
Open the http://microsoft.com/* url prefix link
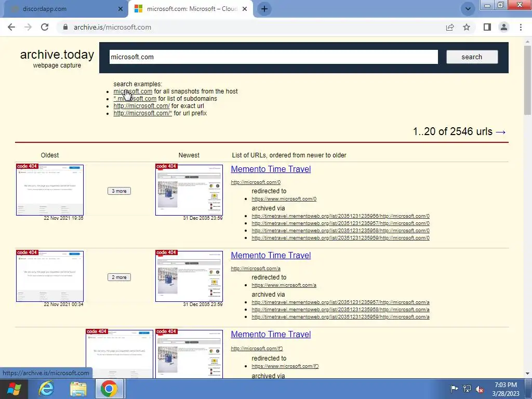coord(142,113)
